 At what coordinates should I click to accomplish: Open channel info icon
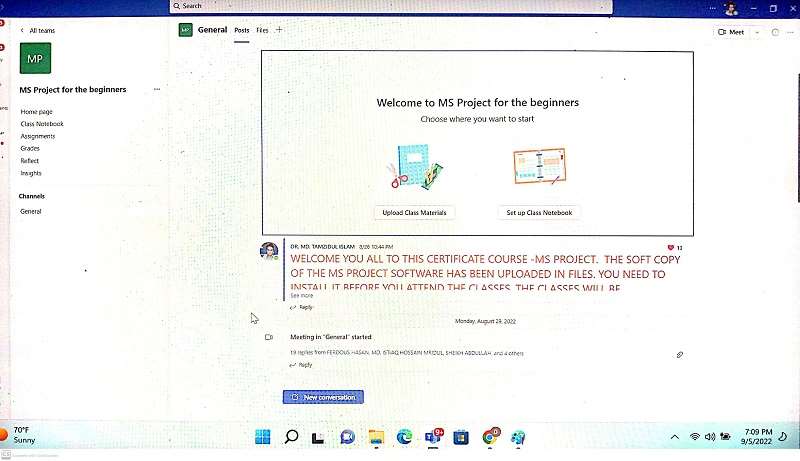[x=775, y=32]
